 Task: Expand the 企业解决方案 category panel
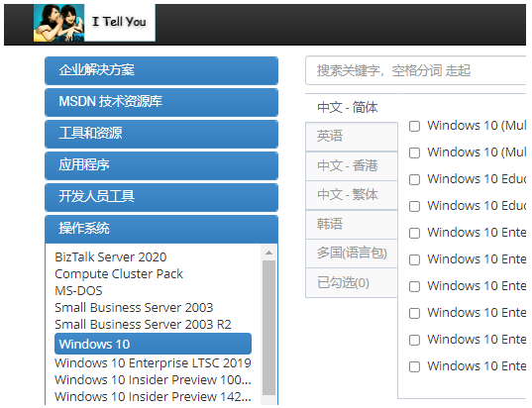[x=161, y=70]
